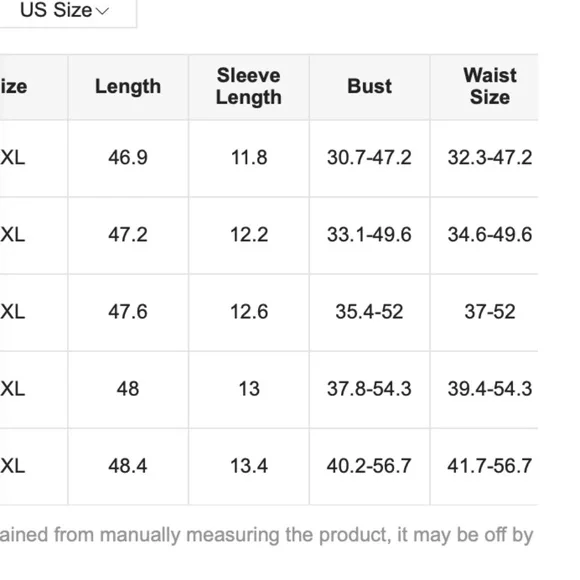Screen dimensions: 580x580
Task: Click the length value 47.2
Action: point(128,235)
